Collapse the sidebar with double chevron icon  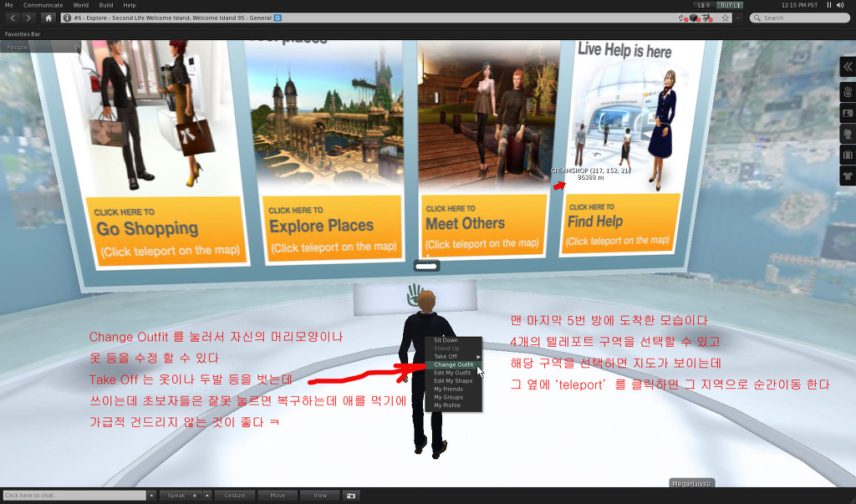848,67
